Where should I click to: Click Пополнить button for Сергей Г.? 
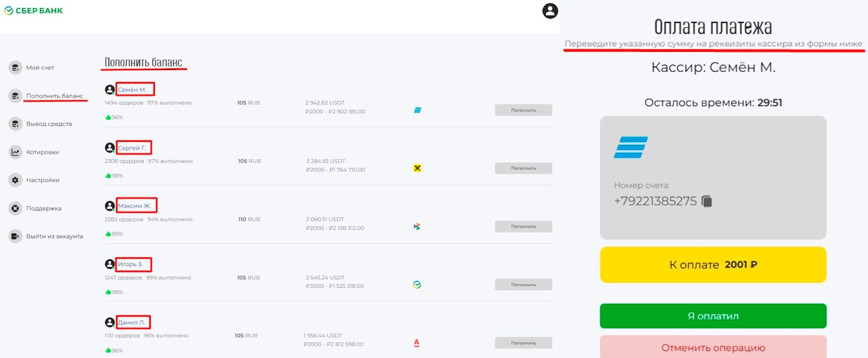click(524, 168)
